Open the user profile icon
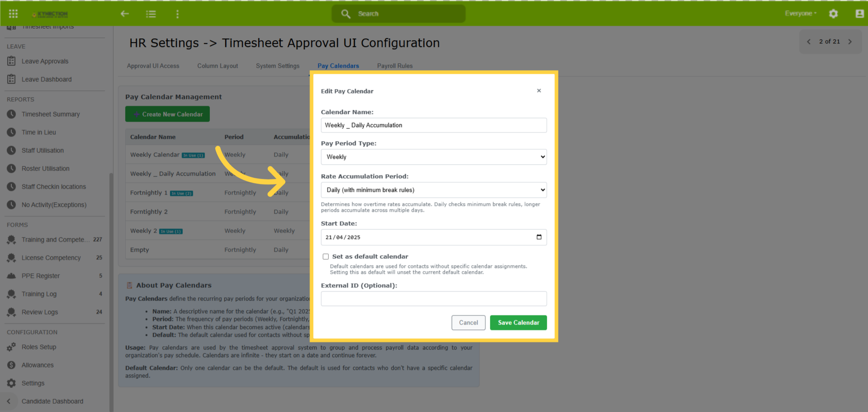Image resolution: width=868 pixels, height=412 pixels. (859, 14)
